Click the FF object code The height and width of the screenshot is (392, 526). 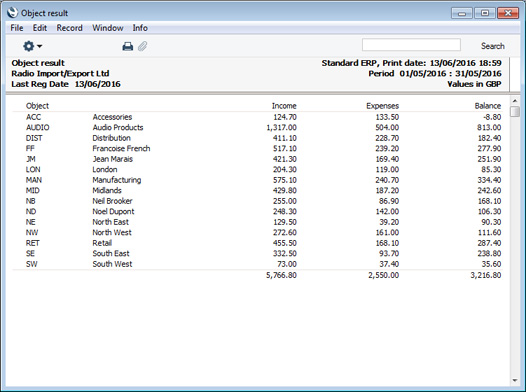click(30, 148)
